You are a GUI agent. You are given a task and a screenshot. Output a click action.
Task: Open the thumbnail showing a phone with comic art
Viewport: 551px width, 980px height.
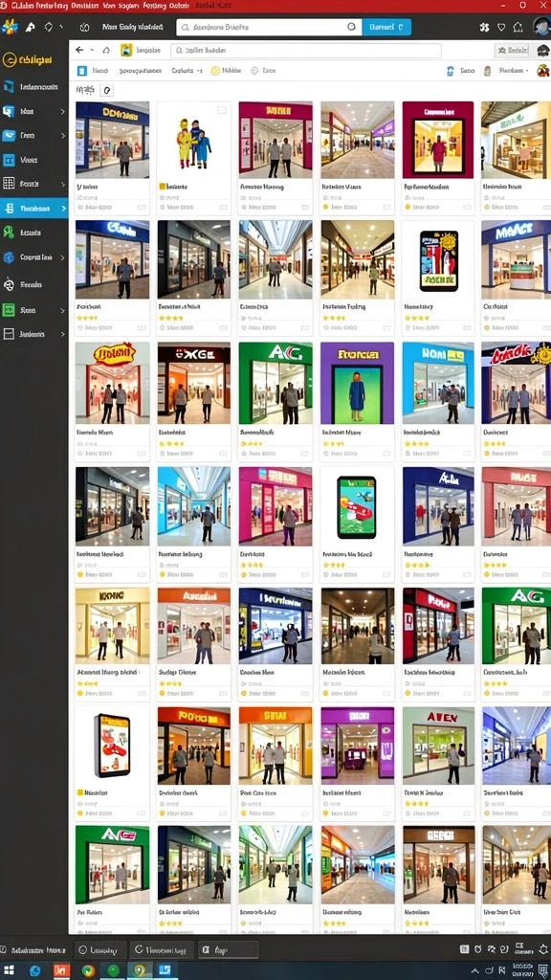tap(438, 260)
